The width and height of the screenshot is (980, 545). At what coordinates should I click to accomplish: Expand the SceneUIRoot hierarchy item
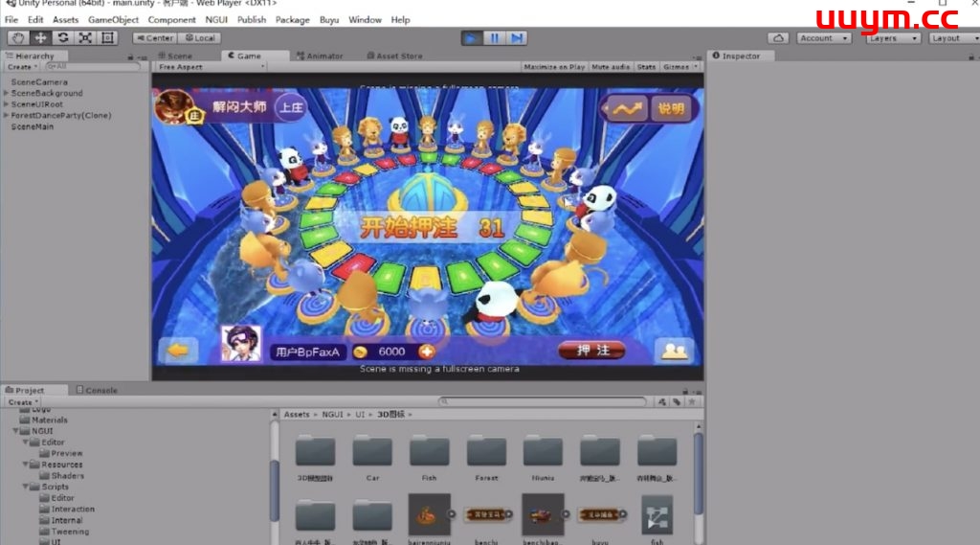click(7, 104)
